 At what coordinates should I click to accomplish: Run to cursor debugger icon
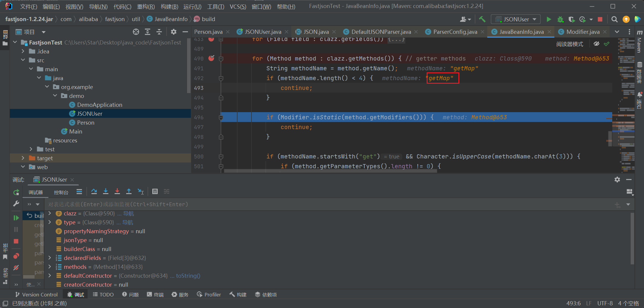[141, 191]
